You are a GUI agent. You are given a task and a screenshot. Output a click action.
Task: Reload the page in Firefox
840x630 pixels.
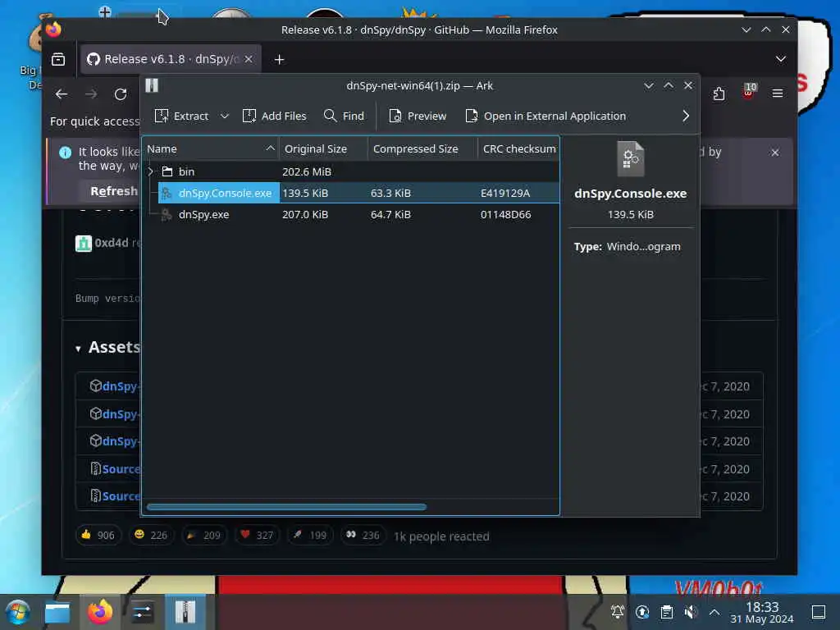[x=121, y=94]
